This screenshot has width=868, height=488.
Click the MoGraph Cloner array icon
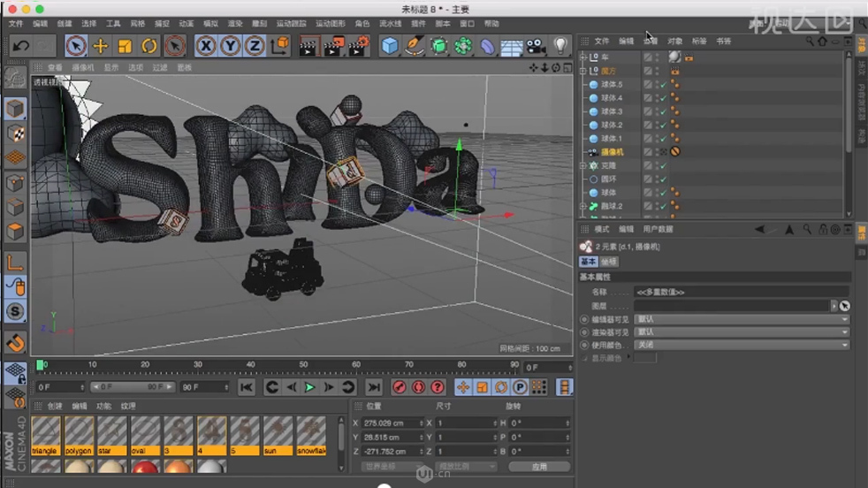pyautogui.click(x=463, y=46)
